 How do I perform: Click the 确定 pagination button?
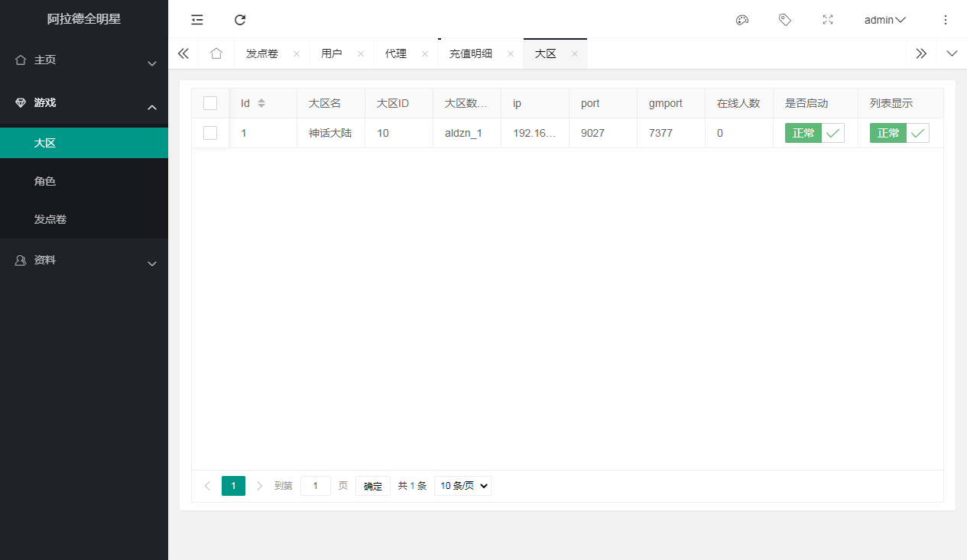click(373, 486)
